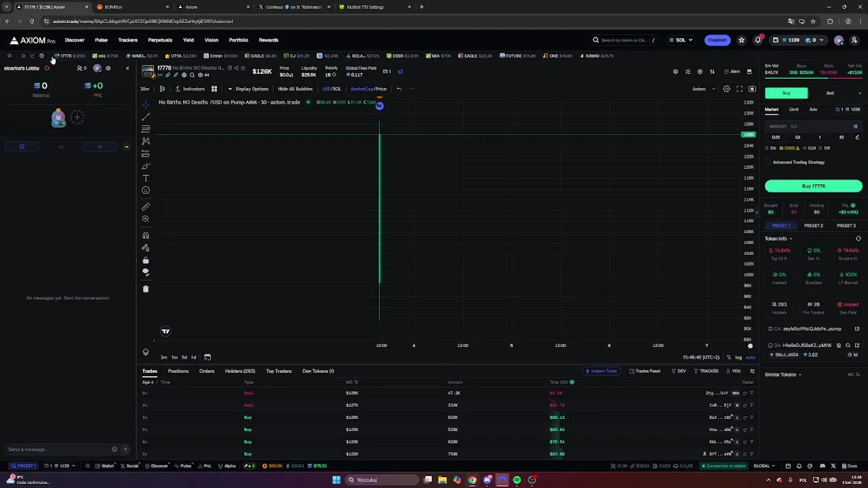This screenshot has height=488, width=868.
Task: Select the Limit order tab
Action: (793, 109)
